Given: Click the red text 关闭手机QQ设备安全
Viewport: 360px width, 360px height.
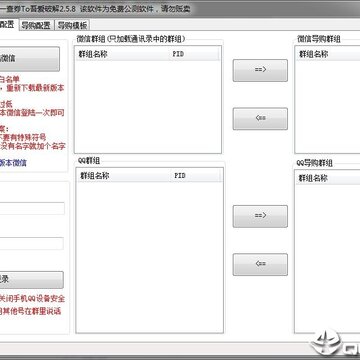Looking at the screenshot, I should (x=32, y=299).
